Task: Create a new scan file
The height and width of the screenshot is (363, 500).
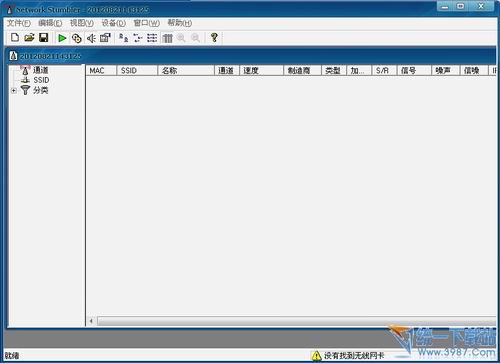Action: [15, 38]
